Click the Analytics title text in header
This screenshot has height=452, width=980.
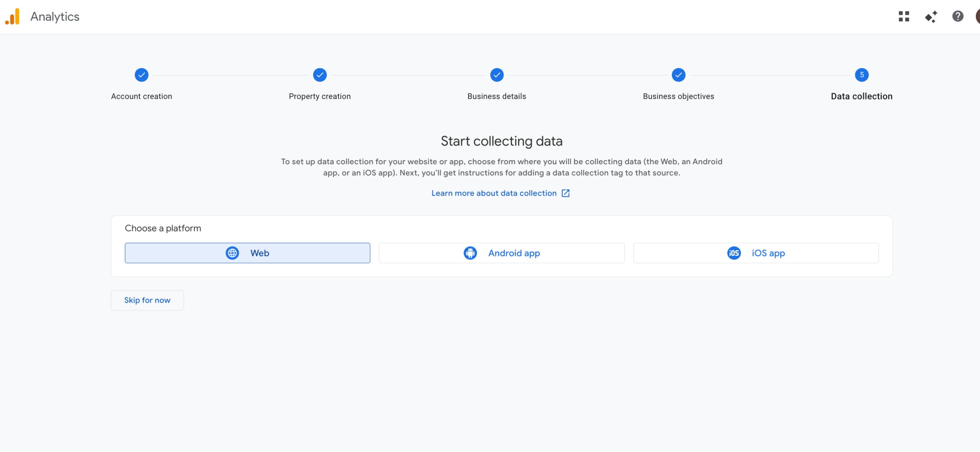click(x=55, y=16)
